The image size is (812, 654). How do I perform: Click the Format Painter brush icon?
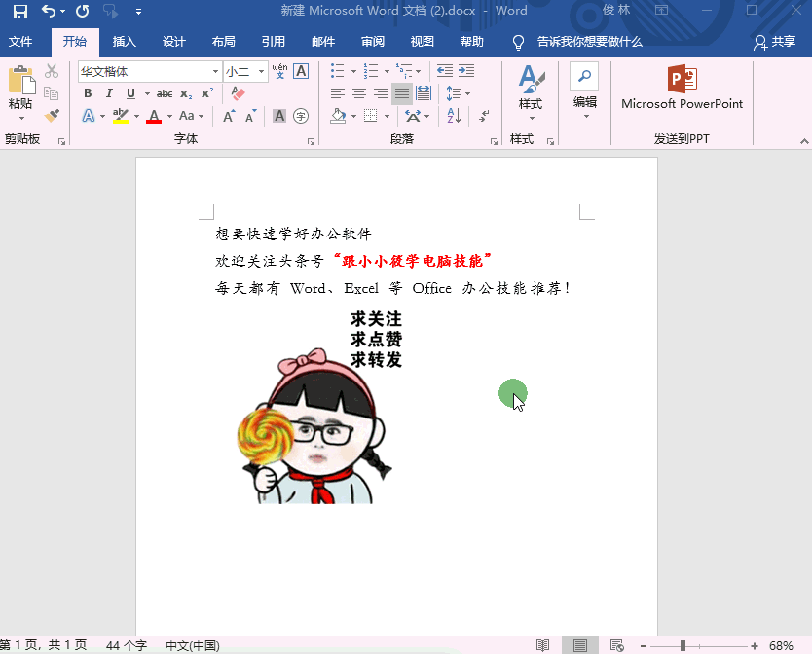pos(52,116)
